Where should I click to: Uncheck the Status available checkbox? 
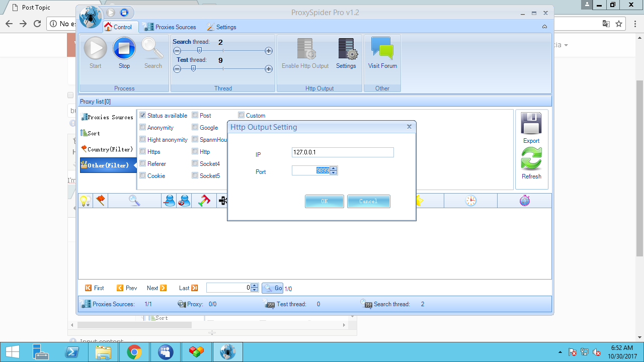tap(143, 116)
